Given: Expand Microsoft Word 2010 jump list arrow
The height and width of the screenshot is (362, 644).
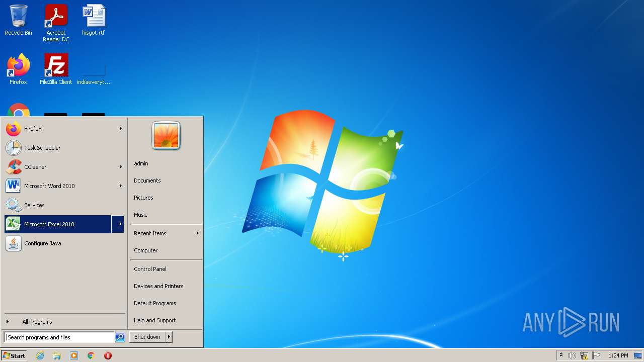Looking at the screenshot, I should coord(121,186).
